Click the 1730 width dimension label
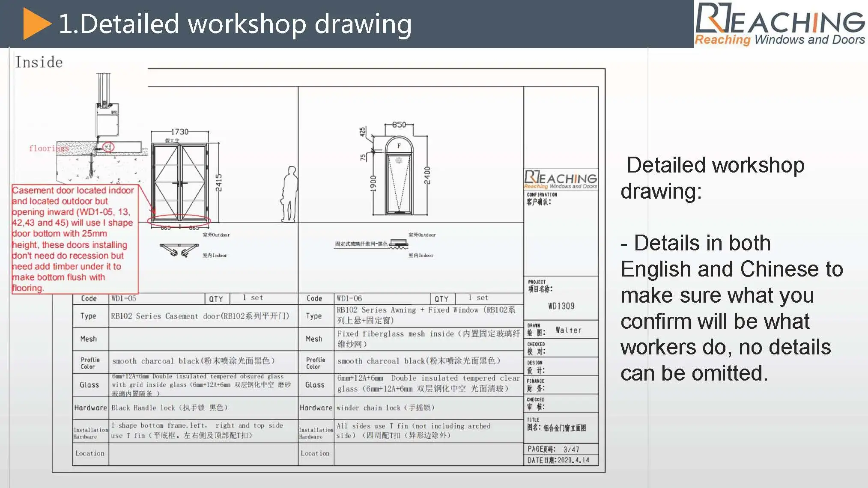The height and width of the screenshot is (488, 868). (179, 132)
